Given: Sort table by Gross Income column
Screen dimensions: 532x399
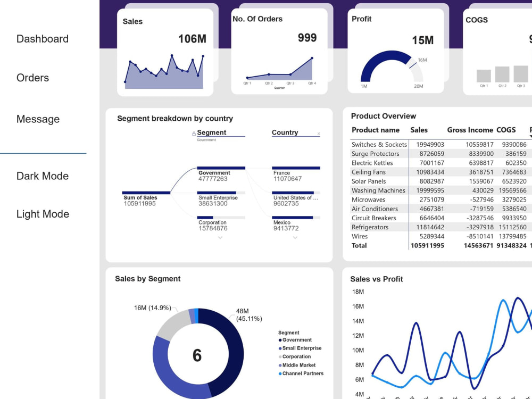Looking at the screenshot, I should pyautogui.click(x=470, y=130).
